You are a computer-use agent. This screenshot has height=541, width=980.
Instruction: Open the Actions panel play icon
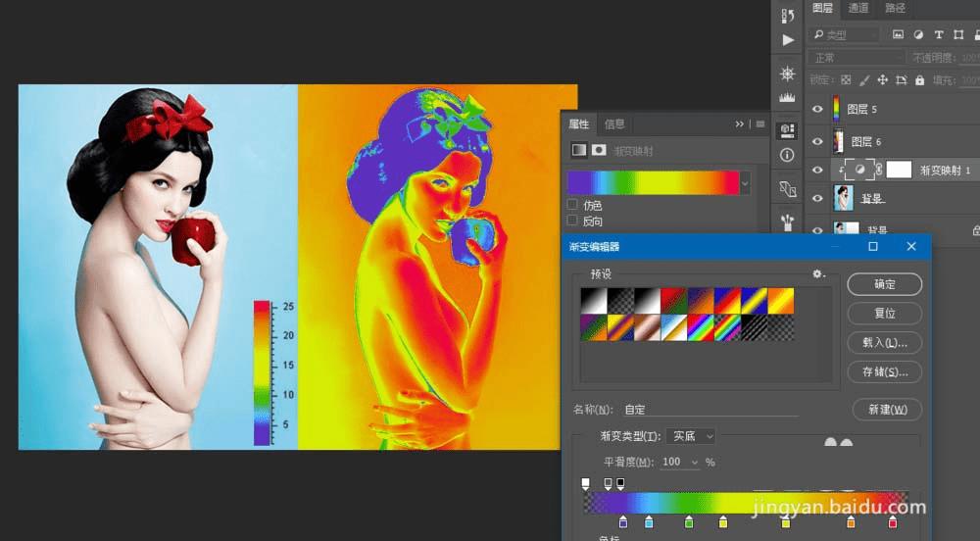coord(788,40)
